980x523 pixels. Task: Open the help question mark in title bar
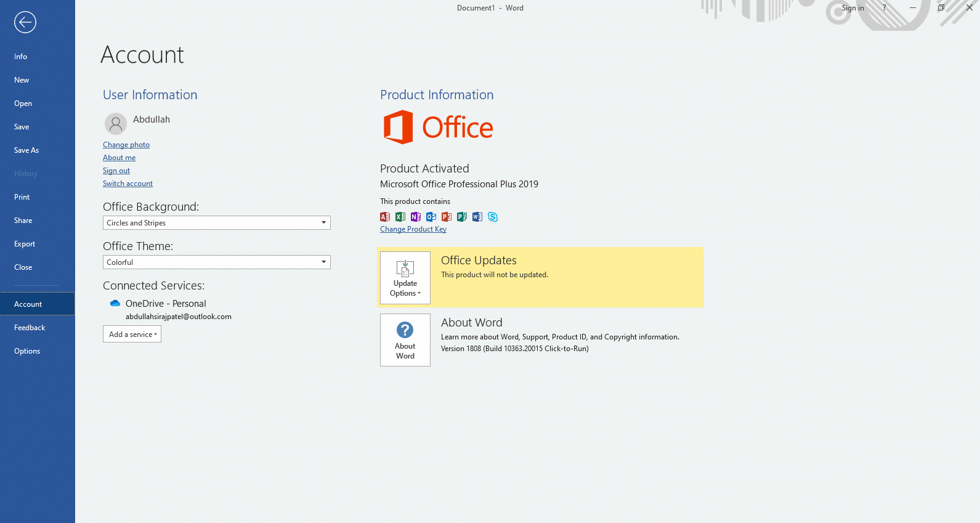885,8
